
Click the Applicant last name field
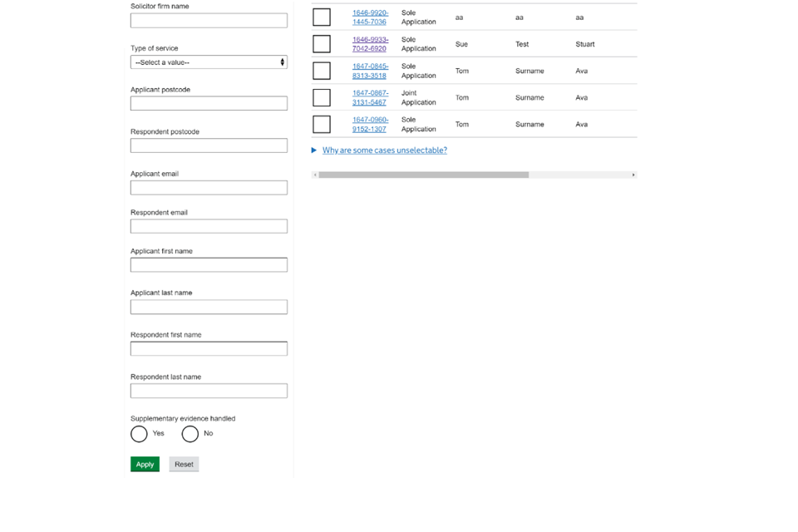[209, 307]
